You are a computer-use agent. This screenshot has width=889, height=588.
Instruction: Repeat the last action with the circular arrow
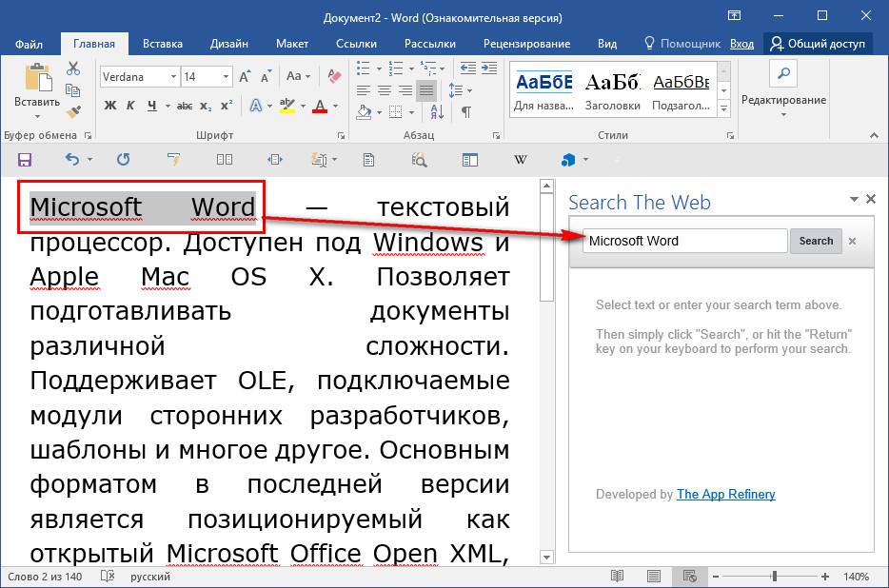(123, 159)
